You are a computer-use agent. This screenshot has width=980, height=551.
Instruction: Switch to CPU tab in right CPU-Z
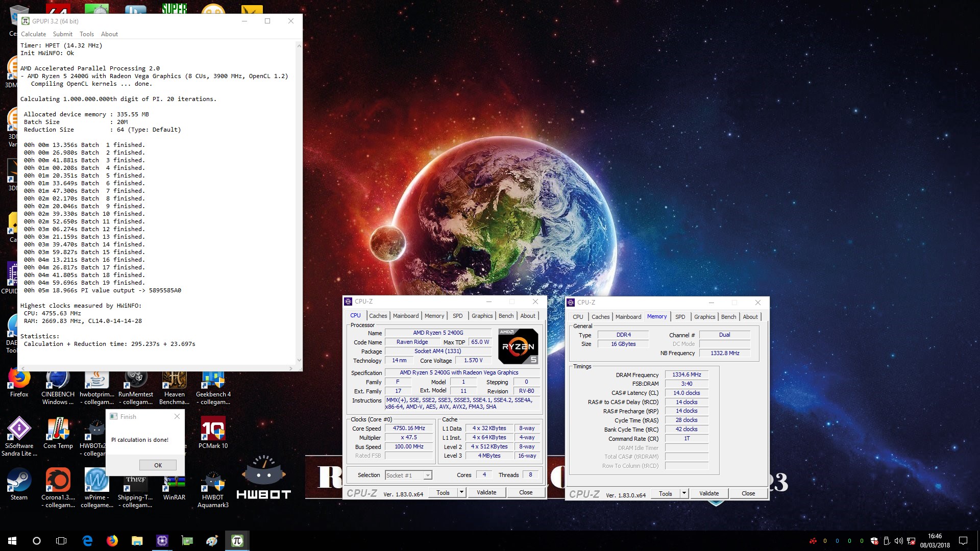click(x=578, y=317)
